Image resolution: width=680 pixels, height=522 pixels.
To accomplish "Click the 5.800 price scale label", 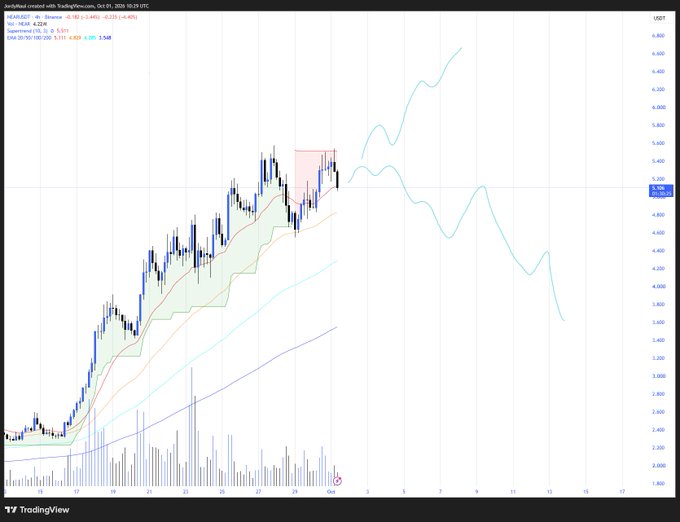I will tap(658, 125).
